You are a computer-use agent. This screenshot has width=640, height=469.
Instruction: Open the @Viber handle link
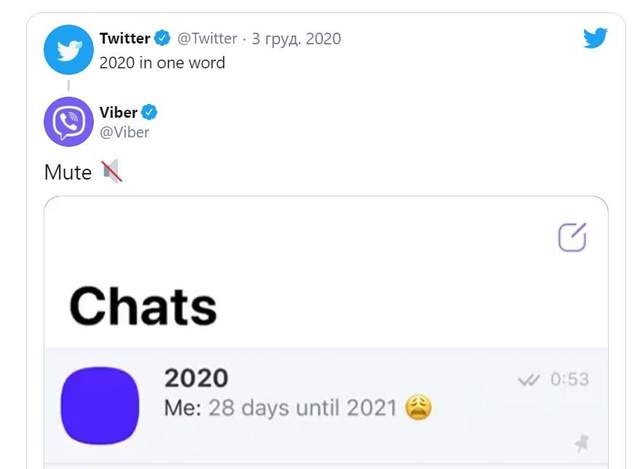click(x=125, y=132)
